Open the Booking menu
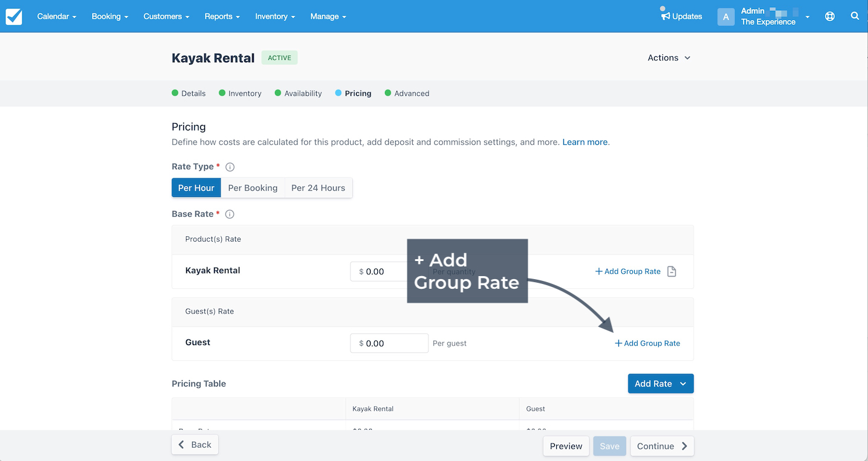 [x=110, y=16]
